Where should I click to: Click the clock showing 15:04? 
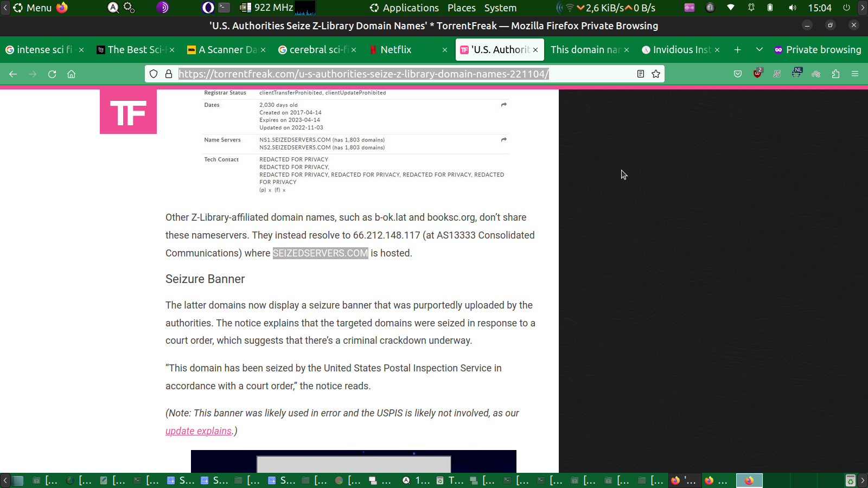820,8
